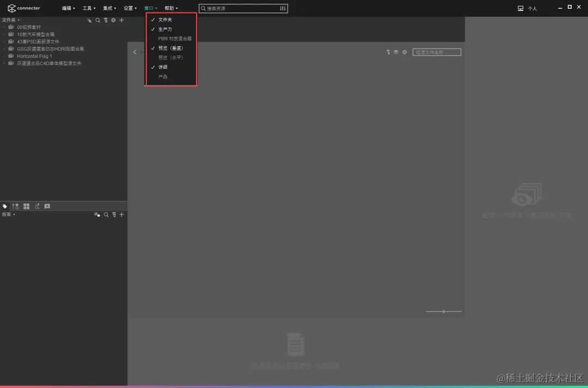Adjust the thumbnail size slider
This screenshot has width=588, height=388.
click(x=444, y=311)
